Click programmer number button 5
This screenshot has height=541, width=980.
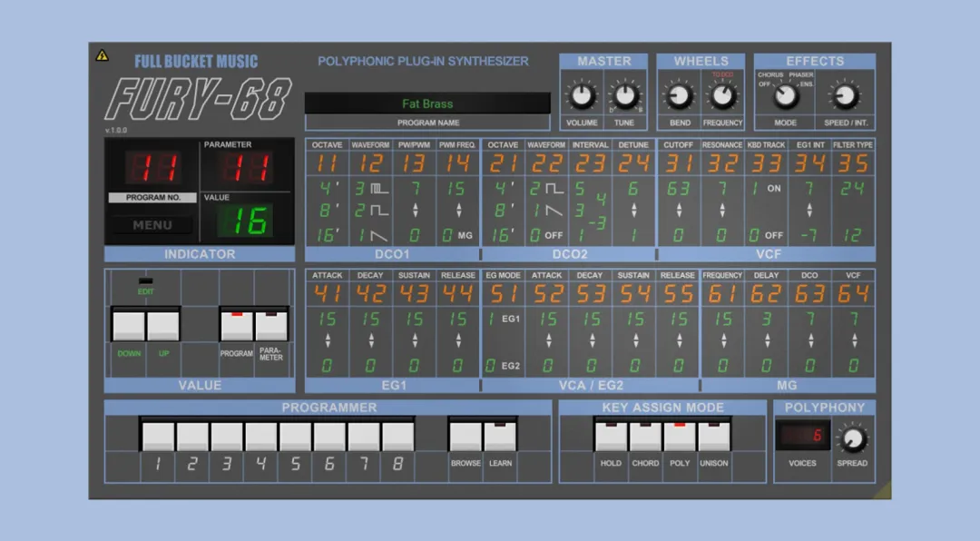295,436
